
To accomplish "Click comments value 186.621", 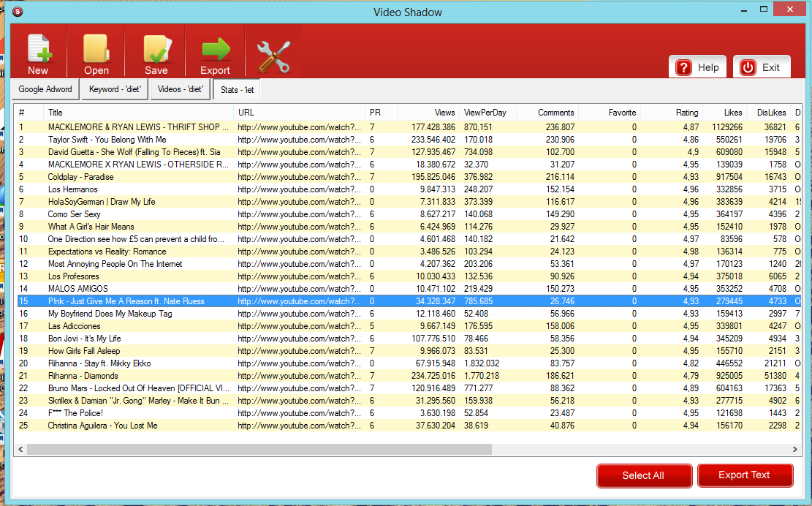I will [x=560, y=376].
